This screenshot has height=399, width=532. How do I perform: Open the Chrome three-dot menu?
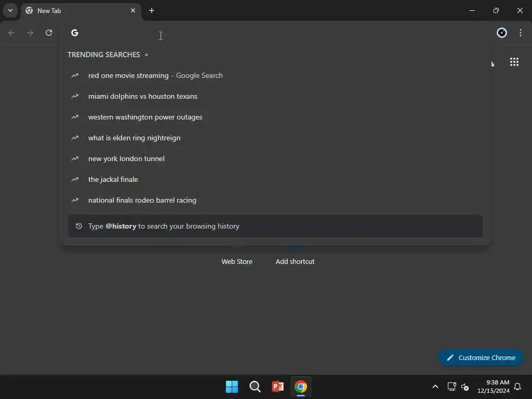pyautogui.click(x=520, y=33)
